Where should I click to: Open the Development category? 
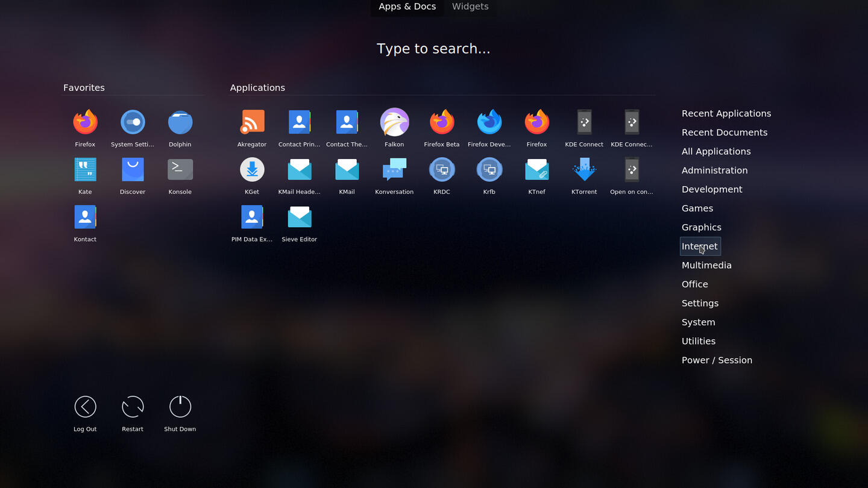coord(712,189)
